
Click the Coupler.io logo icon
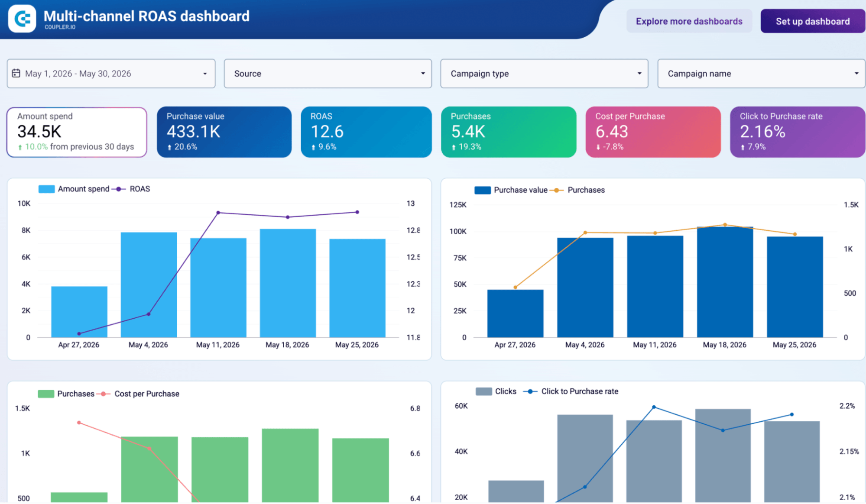click(22, 19)
